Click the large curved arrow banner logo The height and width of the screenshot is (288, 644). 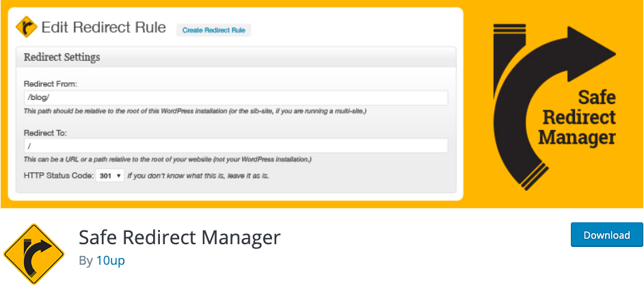coord(554,107)
